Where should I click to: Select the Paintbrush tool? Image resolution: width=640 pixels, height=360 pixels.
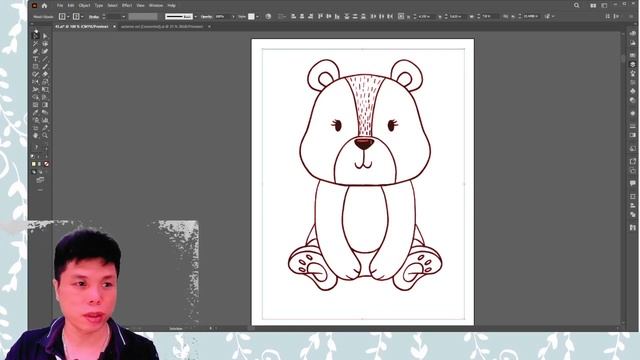tap(45, 67)
